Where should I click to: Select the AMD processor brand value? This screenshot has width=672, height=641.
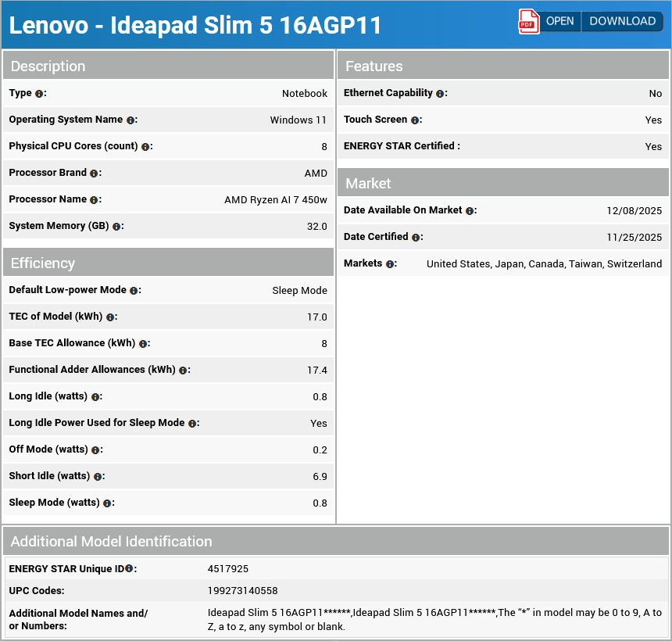point(316,174)
